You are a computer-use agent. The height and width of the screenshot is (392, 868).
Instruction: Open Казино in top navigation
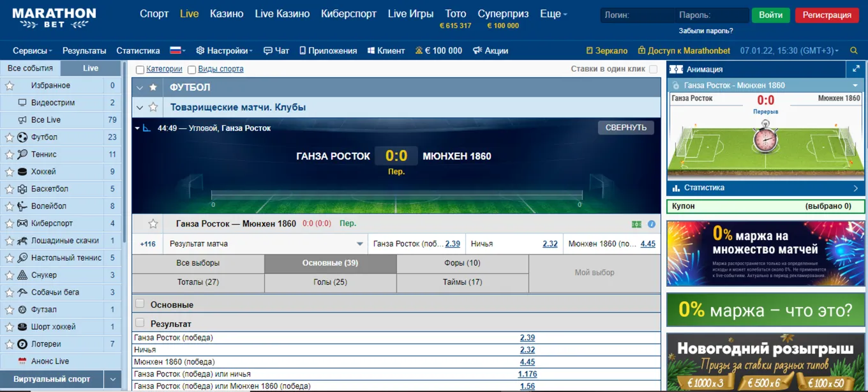click(x=227, y=13)
